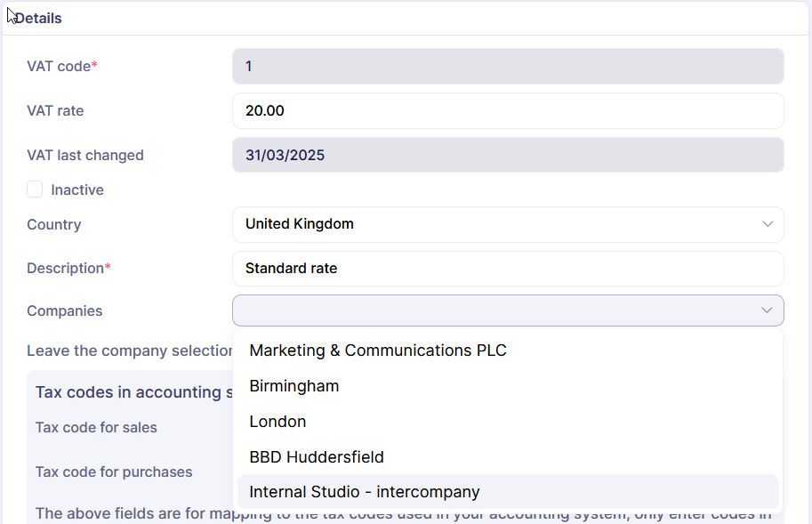This screenshot has width=812, height=524.
Task: Collapse the Companies list using its chevron
Action: coord(767,310)
